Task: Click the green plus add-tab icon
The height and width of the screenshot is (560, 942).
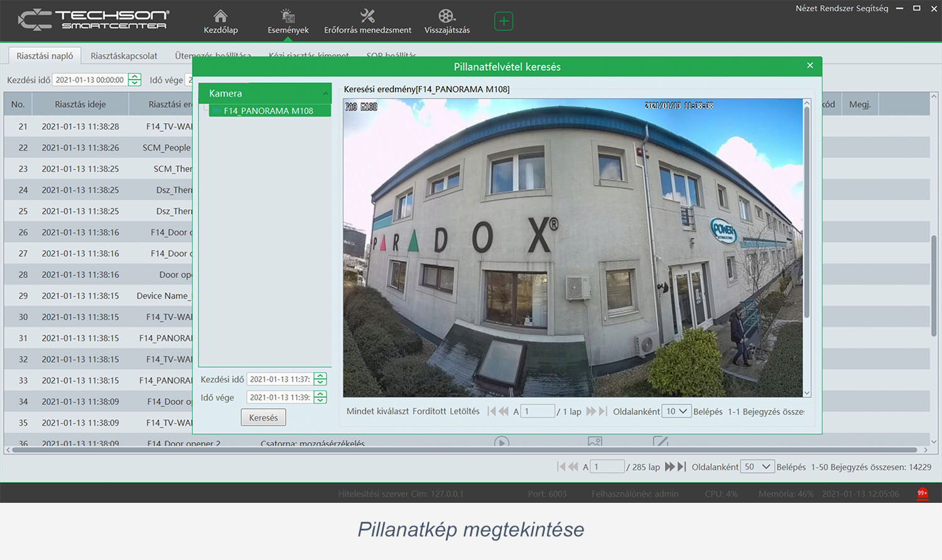Action: [x=504, y=21]
